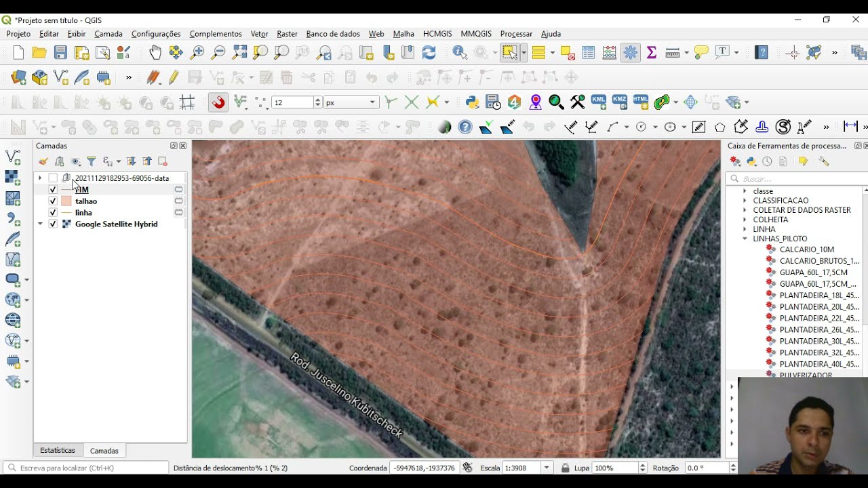Run the GUAPA_60L_17,5CM algorithm

coord(813,272)
